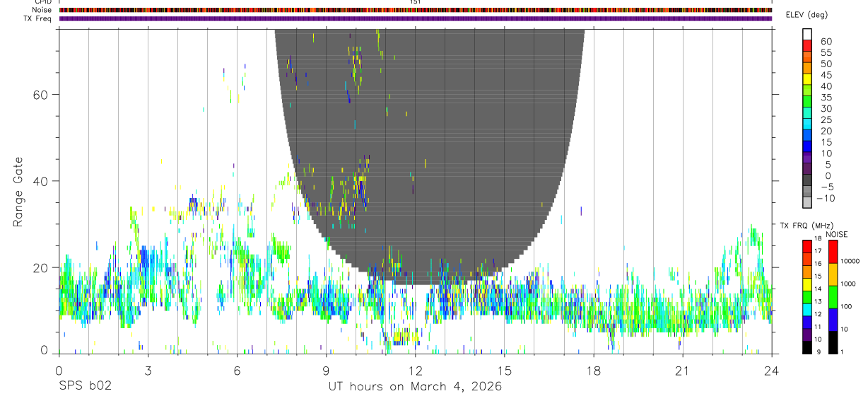The image size is (868, 401).
Task: Click ELEV legend value '45'
Action: pyautogui.click(x=826, y=75)
